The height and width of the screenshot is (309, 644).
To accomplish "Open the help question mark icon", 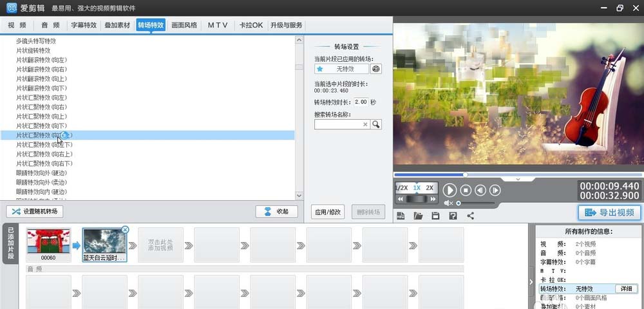I will 453,216.
